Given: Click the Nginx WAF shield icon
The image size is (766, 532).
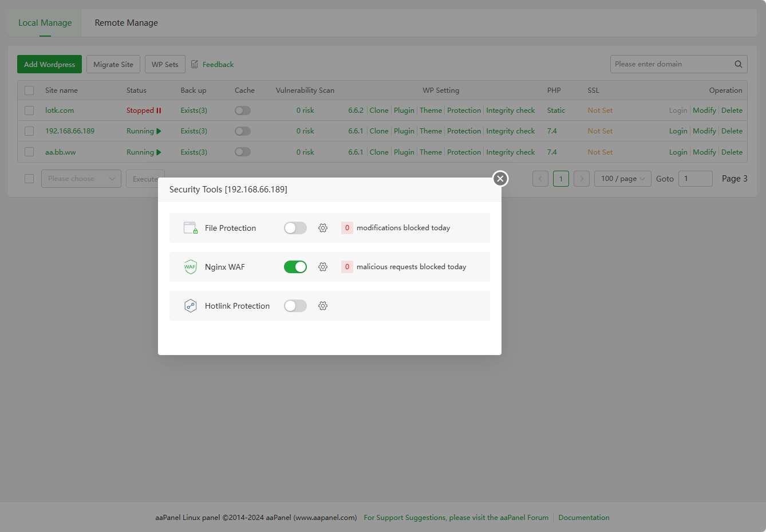Looking at the screenshot, I should point(190,267).
